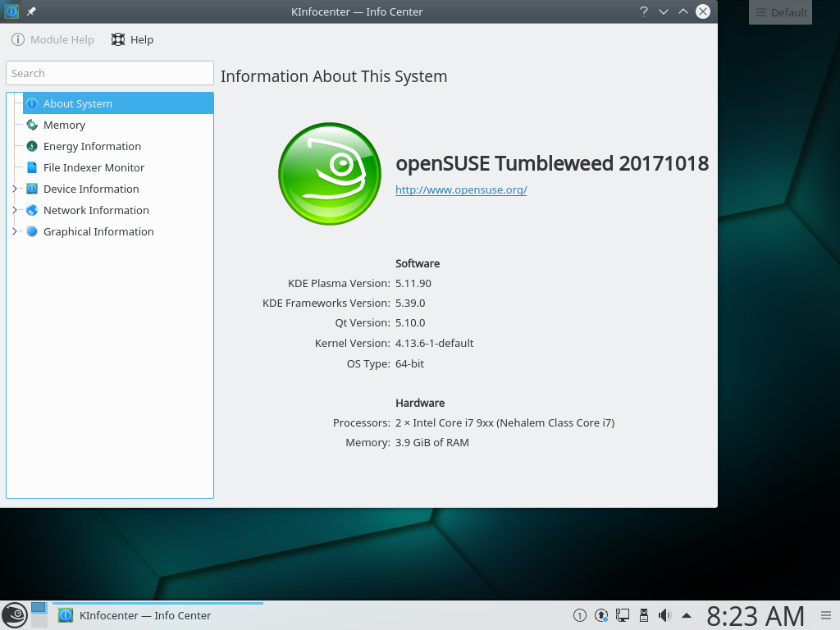Show hidden system tray icons arrow
This screenshot has width=840, height=630.
[687, 615]
